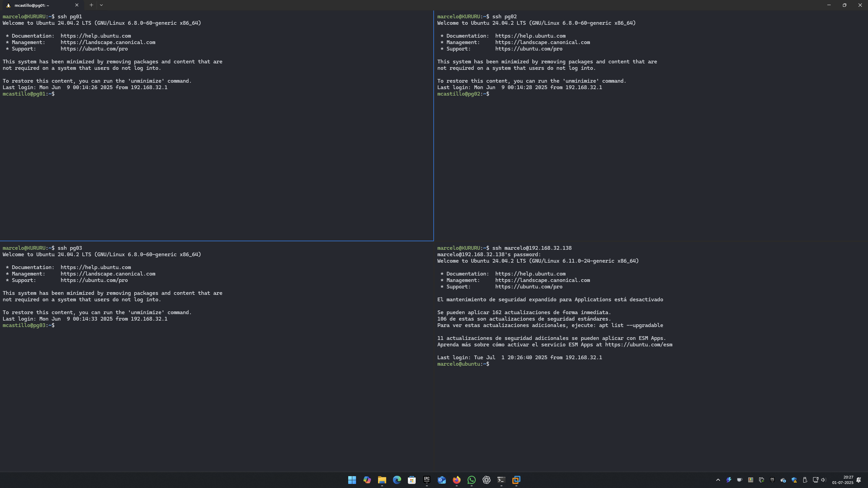Click Safely Remove Hardware tray icon
868x488 pixels.
(805, 480)
